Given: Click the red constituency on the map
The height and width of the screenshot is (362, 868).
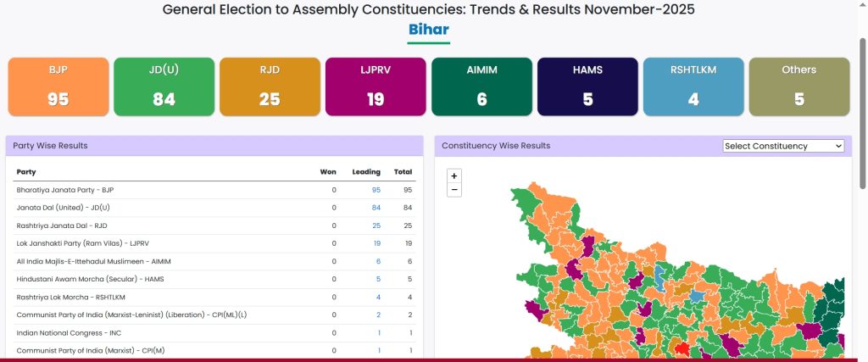Looking at the screenshot, I should click(679, 348).
